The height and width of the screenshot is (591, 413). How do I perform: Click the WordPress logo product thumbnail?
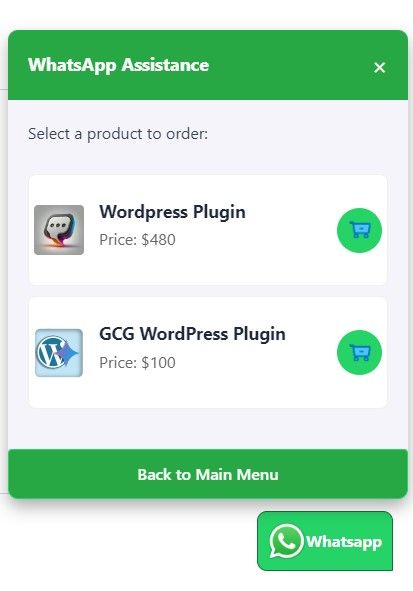[x=59, y=353]
